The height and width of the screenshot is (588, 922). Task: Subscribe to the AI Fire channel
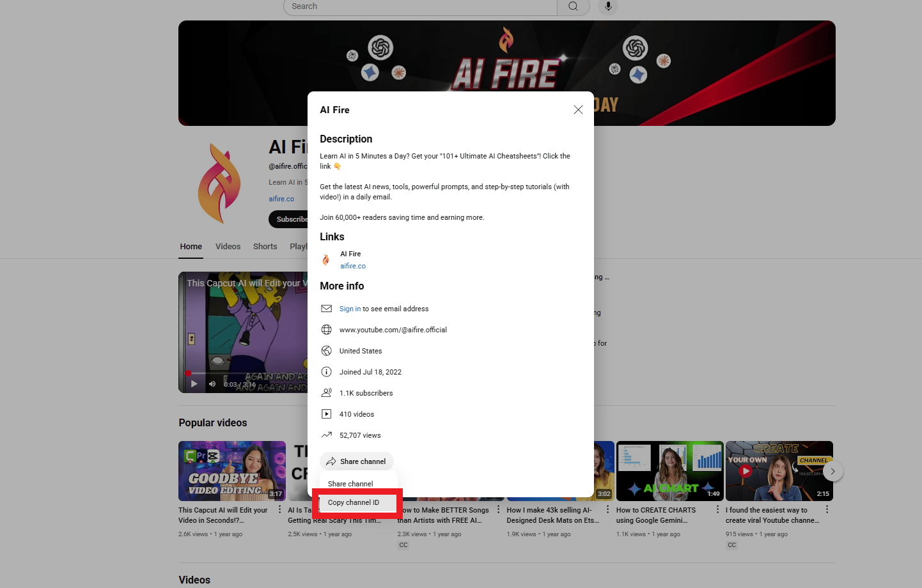click(288, 219)
